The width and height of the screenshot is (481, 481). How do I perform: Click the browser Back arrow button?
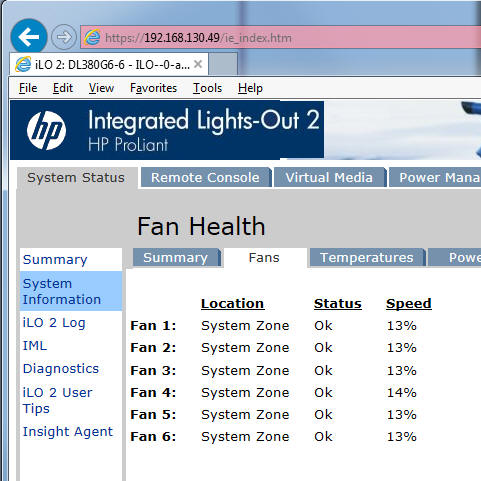(x=29, y=37)
